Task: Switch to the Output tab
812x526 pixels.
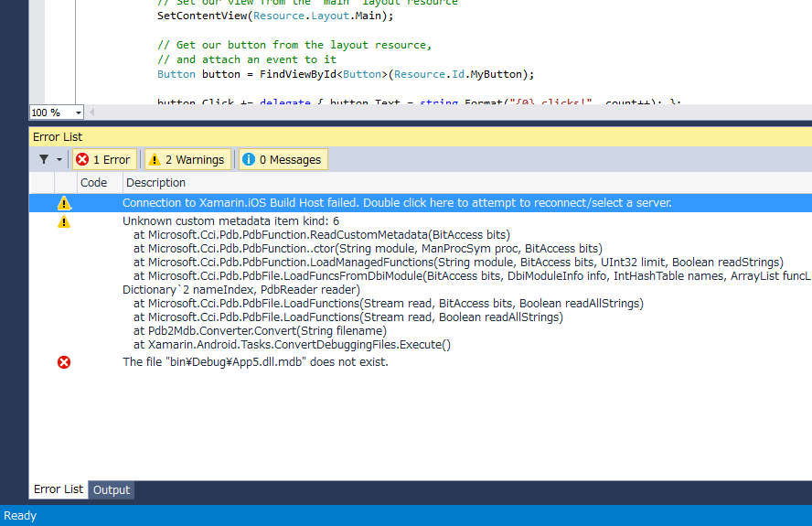Action: coord(112,489)
